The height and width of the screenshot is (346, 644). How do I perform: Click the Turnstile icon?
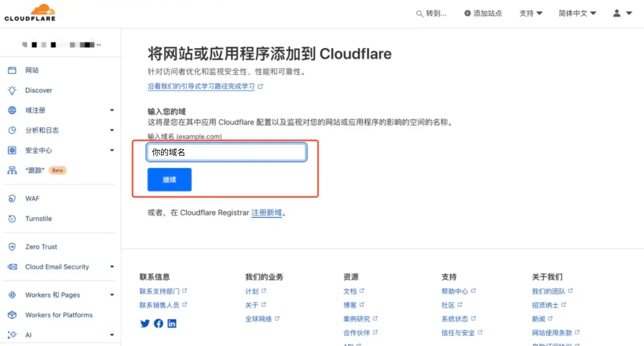tap(12, 219)
